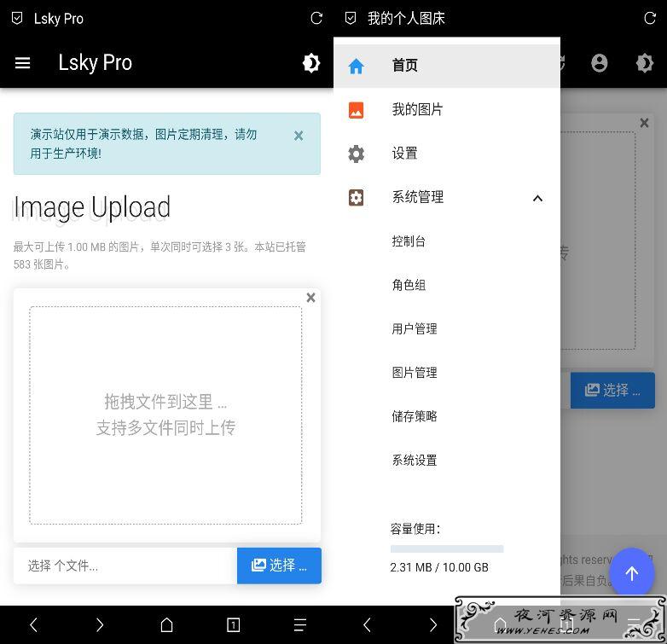Open 我的图片 from the drawer
This screenshot has height=644, width=667.
click(447, 110)
